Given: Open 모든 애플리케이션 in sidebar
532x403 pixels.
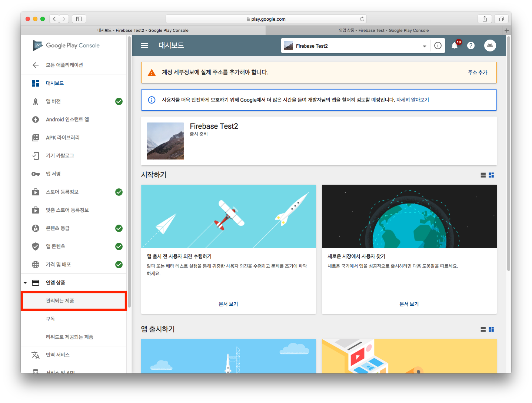Looking at the screenshot, I should click(x=74, y=65).
